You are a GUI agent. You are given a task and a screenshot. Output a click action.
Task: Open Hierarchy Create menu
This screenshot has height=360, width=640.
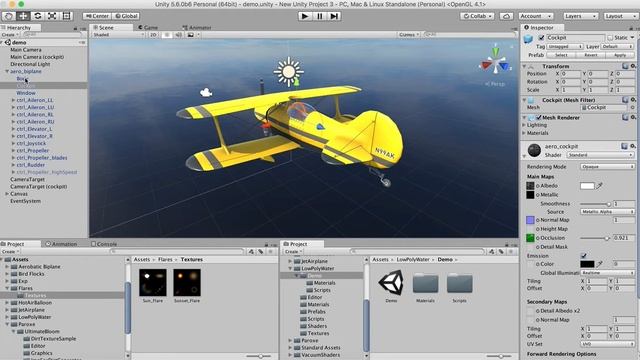[x=10, y=35]
